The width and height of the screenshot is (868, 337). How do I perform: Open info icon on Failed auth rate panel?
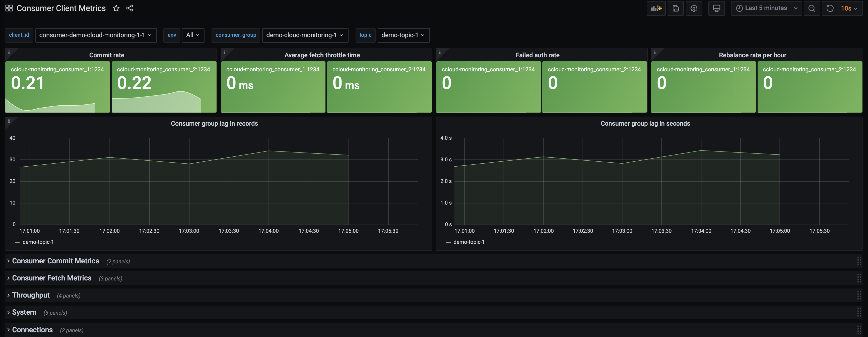pyautogui.click(x=439, y=53)
